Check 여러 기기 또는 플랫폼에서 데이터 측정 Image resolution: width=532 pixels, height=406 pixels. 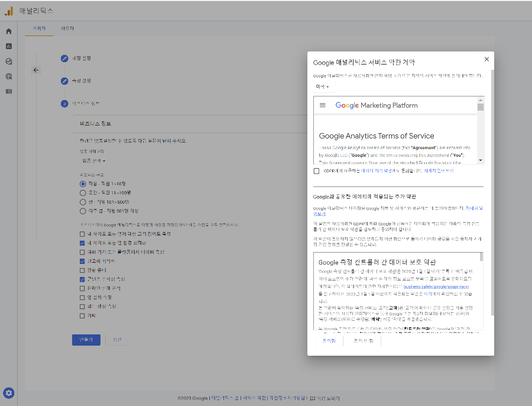click(82, 253)
